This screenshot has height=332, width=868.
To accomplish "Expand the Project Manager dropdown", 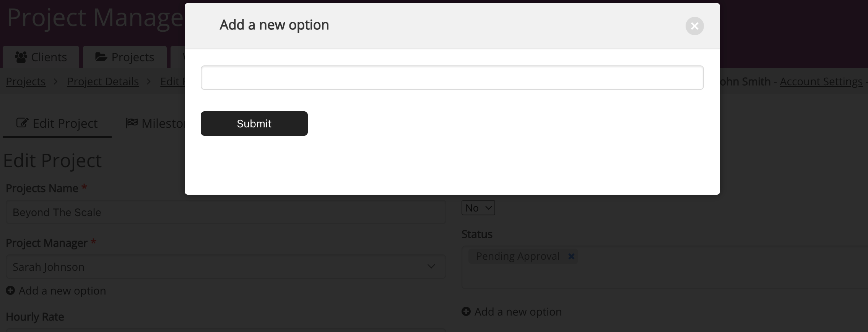I will click(x=226, y=267).
